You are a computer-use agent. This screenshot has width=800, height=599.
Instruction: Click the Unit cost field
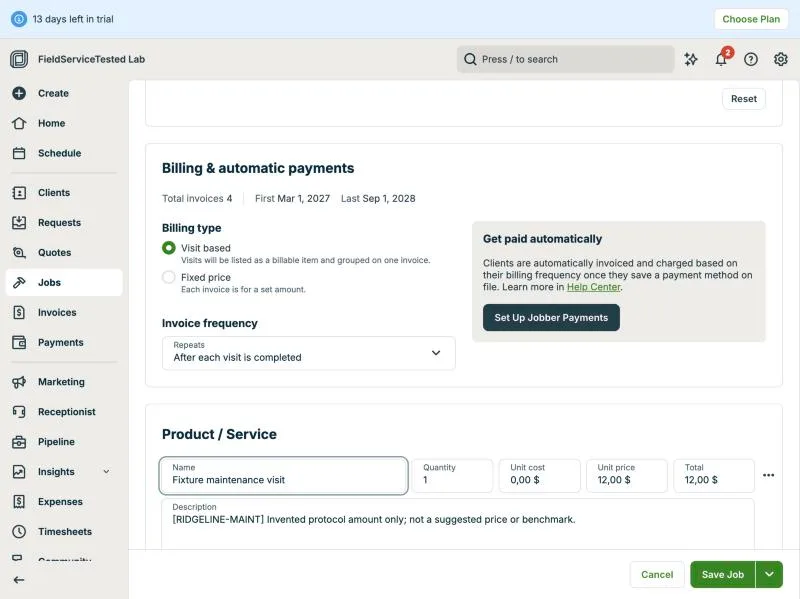click(540, 476)
